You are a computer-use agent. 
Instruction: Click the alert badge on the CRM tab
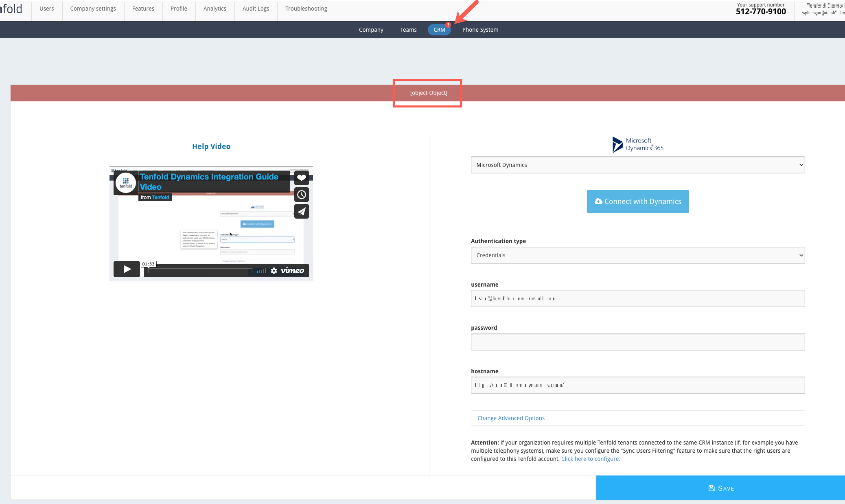coord(448,24)
